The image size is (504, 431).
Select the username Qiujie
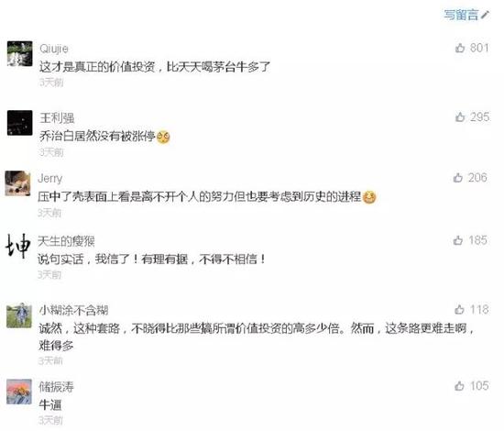click(54, 49)
